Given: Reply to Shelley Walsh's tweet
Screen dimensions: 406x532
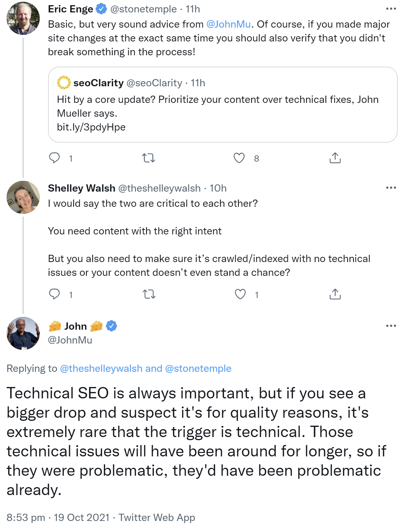Looking at the screenshot, I should click(x=54, y=294).
